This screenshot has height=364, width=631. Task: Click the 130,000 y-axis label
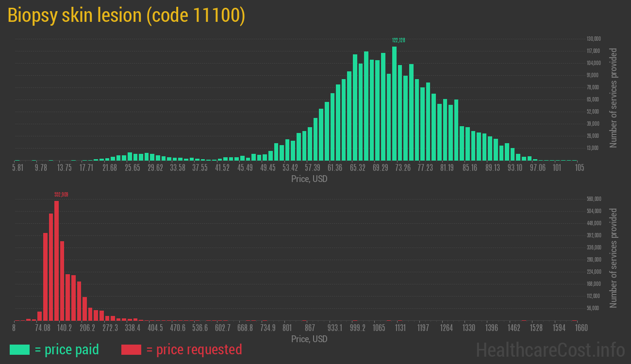point(594,39)
